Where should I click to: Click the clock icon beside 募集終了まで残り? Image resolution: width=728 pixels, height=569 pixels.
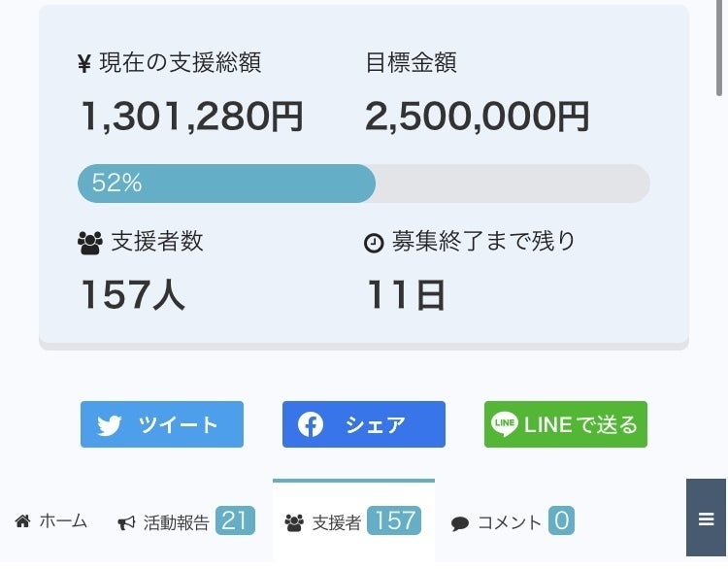pyautogui.click(x=374, y=243)
